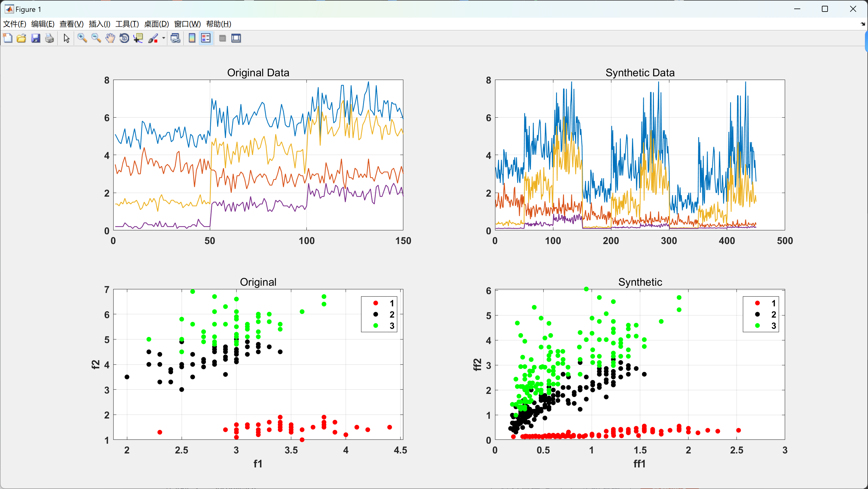Create a new figure
The width and height of the screenshot is (868, 489).
click(8, 38)
